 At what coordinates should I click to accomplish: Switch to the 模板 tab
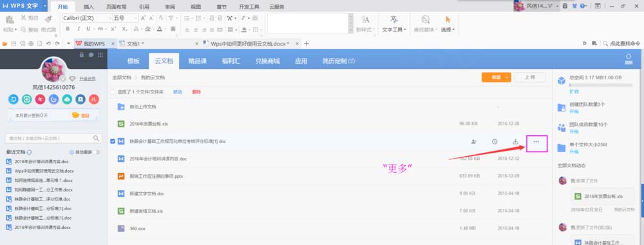133,61
